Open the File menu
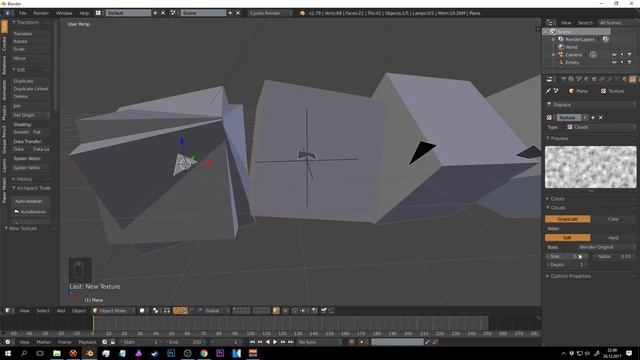 [x=22, y=13]
